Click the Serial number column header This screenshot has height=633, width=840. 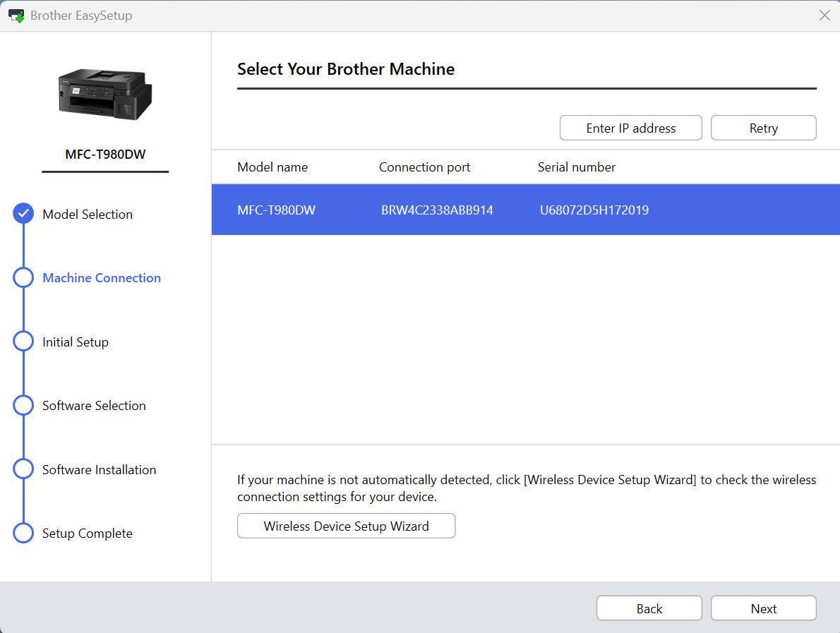576,167
